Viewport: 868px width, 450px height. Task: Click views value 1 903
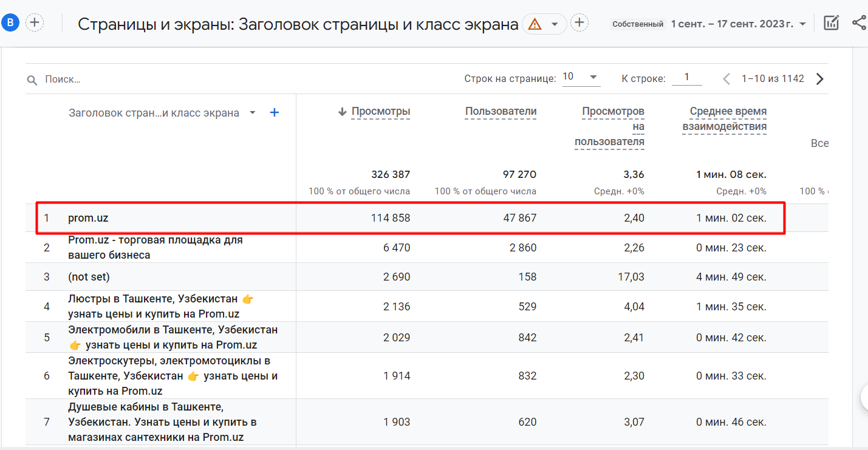[397, 422]
